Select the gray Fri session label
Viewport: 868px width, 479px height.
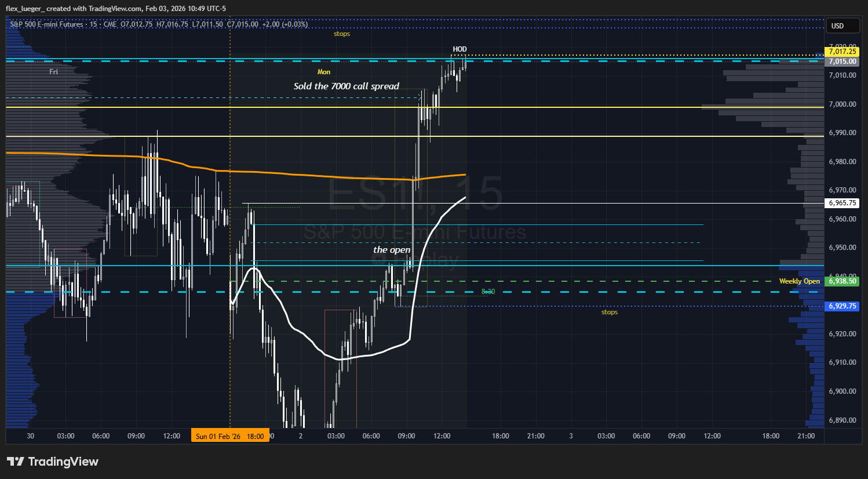(53, 72)
